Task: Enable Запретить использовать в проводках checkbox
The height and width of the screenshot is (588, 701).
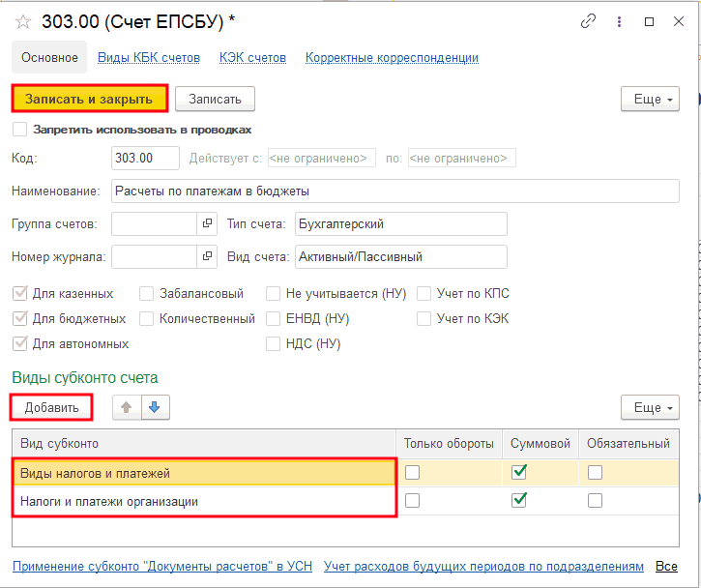Action: tap(20, 129)
